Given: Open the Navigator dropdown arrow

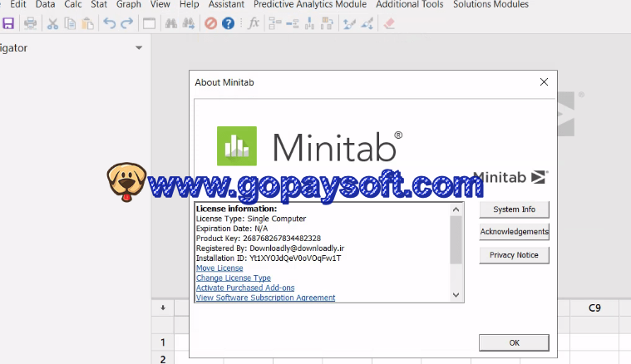Looking at the screenshot, I should pos(139,48).
